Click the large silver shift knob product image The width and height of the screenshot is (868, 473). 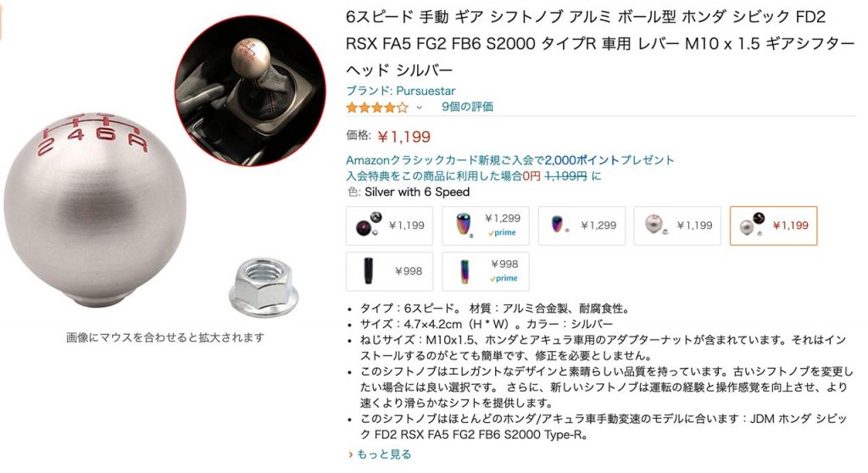point(95,209)
